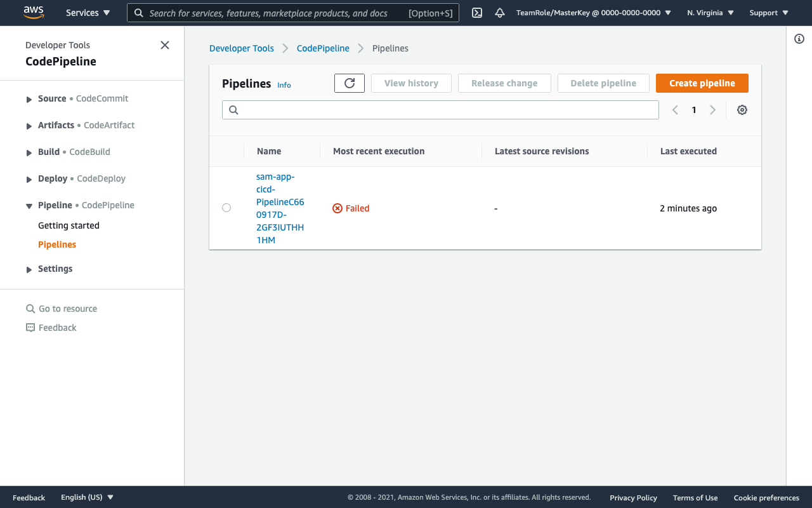Open the TeamRole/MasterKey account menu
This screenshot has width=812, height=508.
594,13
